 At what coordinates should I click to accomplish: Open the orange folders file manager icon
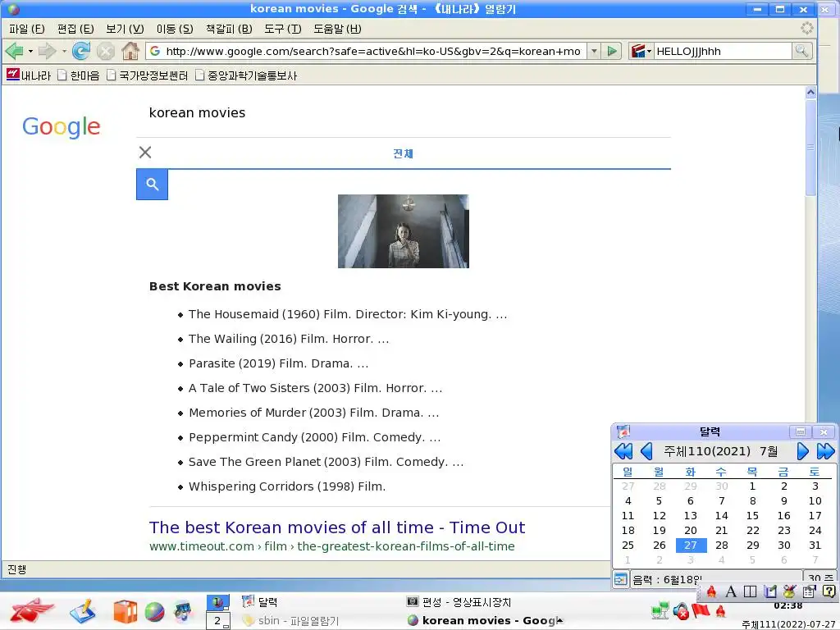125,612
